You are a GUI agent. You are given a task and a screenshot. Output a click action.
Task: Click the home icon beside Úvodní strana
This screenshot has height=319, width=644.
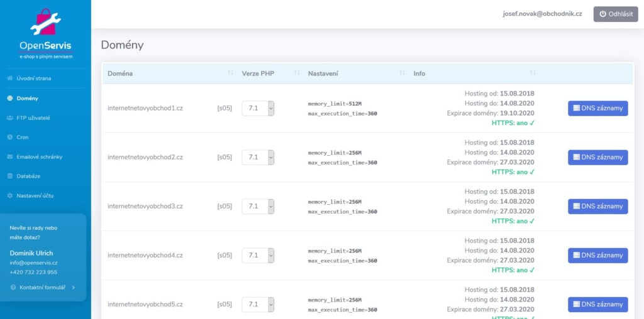(9, 78)
